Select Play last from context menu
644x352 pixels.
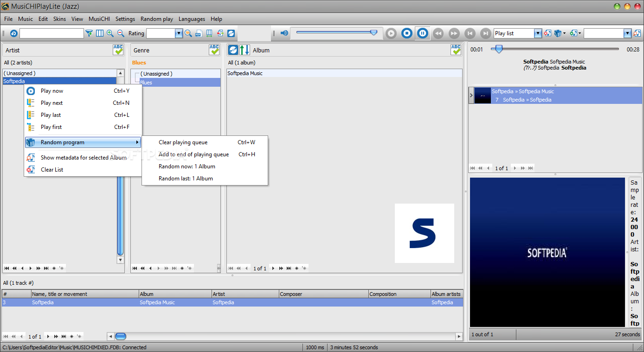83,115
